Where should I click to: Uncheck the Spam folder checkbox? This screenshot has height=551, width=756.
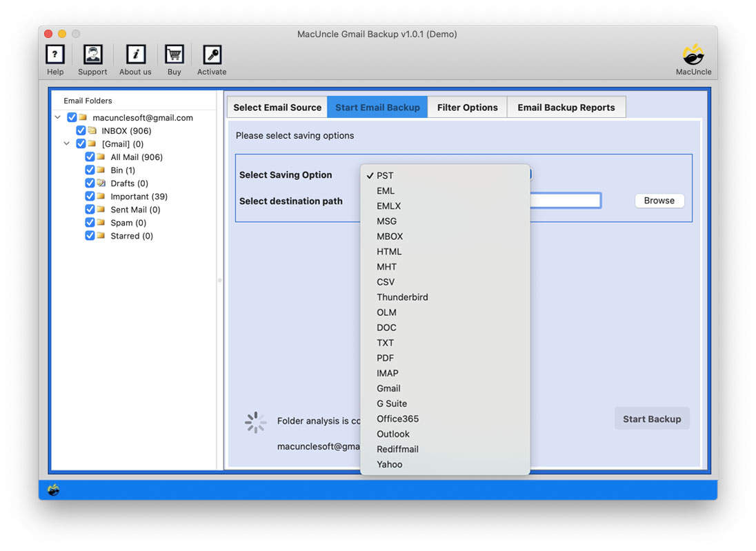pos(90,222)
